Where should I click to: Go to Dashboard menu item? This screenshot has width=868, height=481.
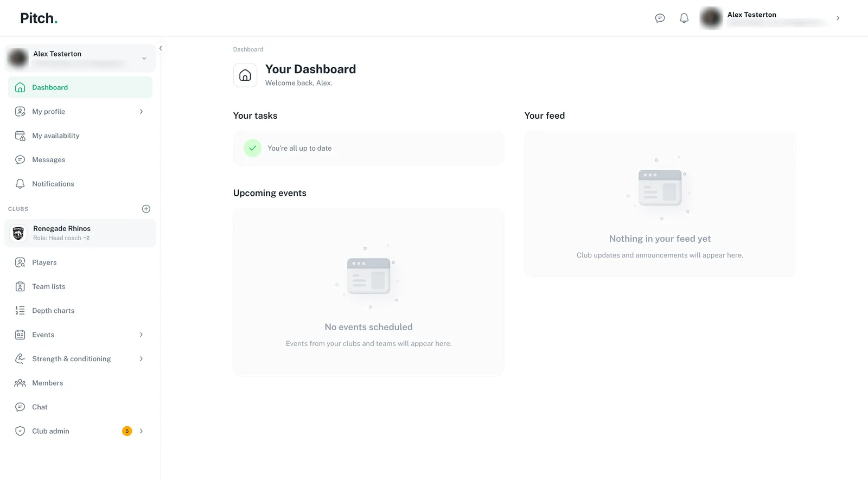(80, 87)
